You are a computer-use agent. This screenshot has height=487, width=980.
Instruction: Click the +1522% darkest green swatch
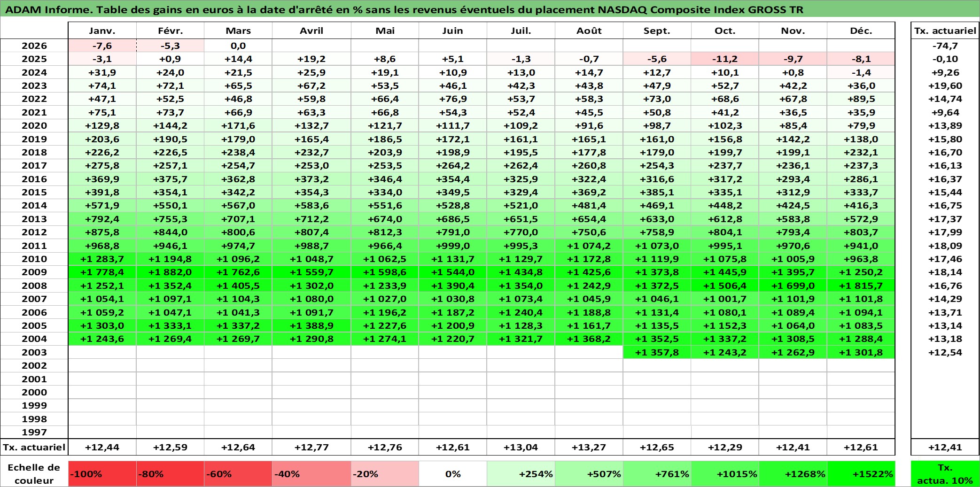point(861,473)
